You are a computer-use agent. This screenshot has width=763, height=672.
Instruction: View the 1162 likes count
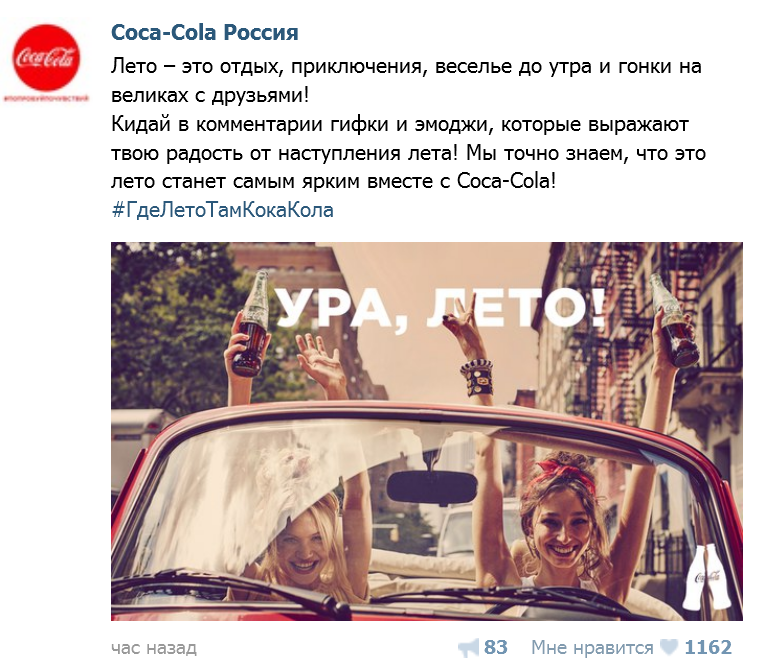click(x=708, y=647)
